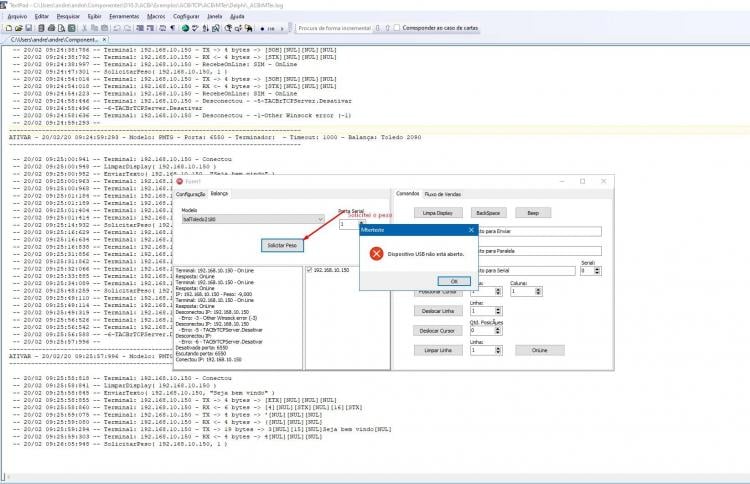This screenshot has height=484, width=750.
Task: Toggle visible paragraph marks icon
Action: [x=173, y=28]
